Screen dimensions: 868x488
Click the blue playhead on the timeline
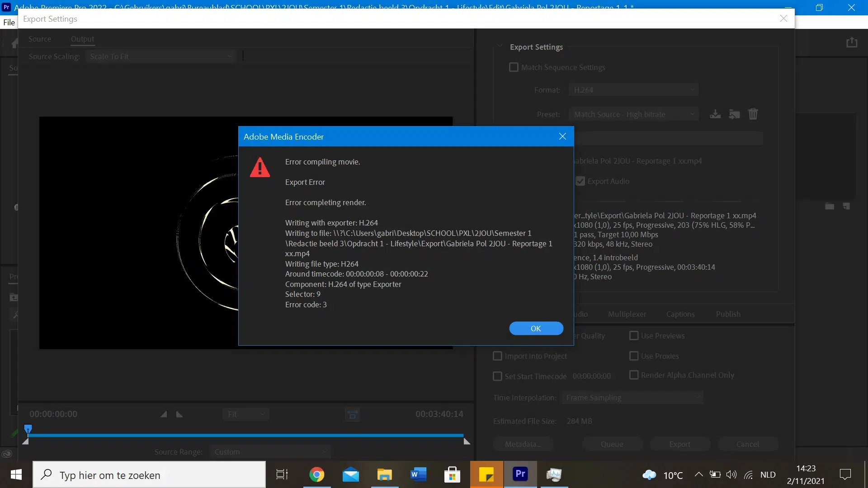click(28, 428)
